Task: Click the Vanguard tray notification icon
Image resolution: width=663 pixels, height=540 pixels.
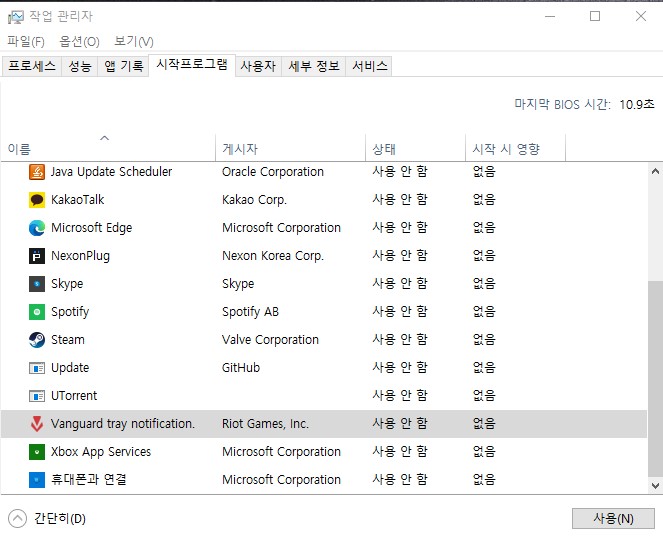Action: click(37, 424)
